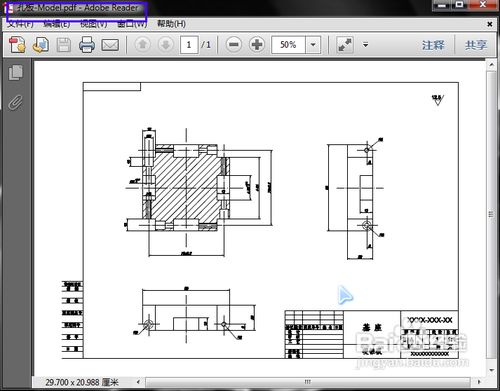Click the Create PDF online icon
500x391 pixels.
17,45
